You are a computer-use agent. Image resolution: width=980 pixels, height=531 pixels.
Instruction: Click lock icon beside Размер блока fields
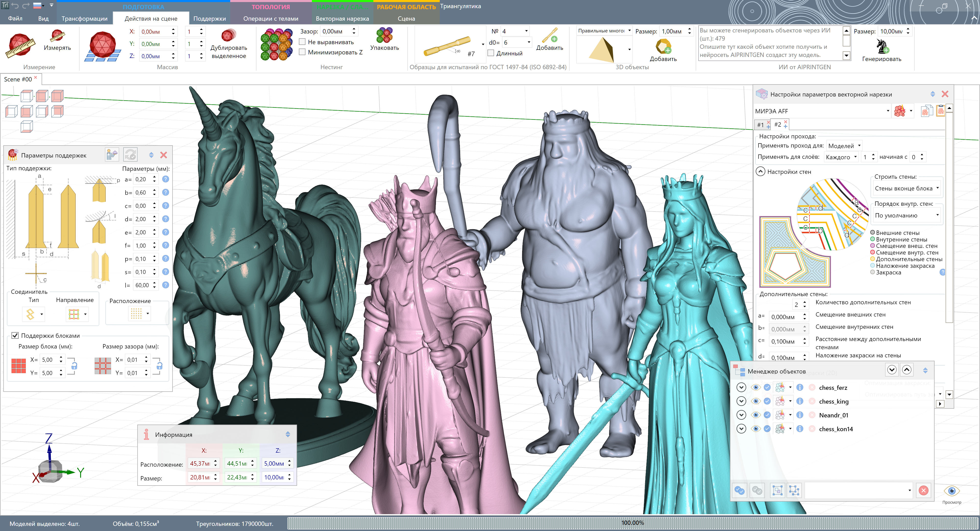point(75,366)
